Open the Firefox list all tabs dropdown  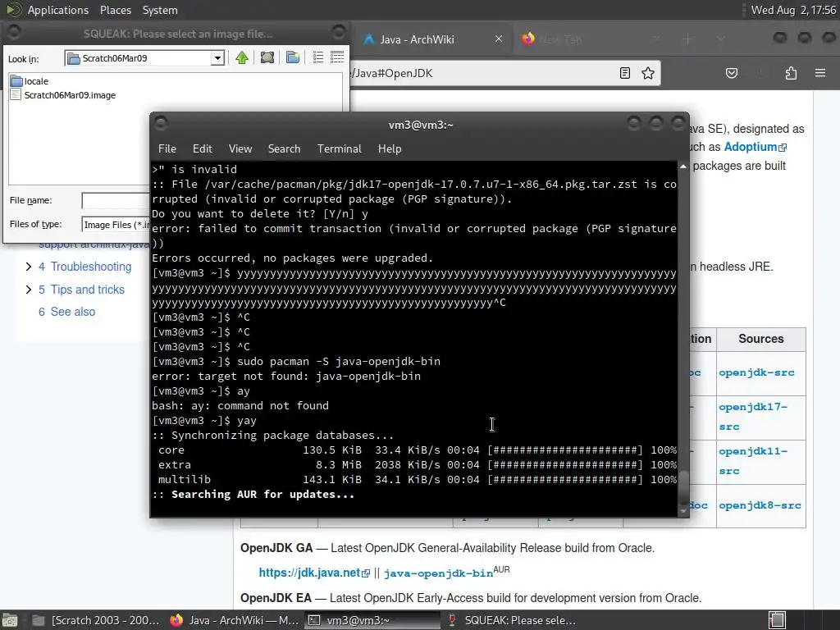coord(720,39)
